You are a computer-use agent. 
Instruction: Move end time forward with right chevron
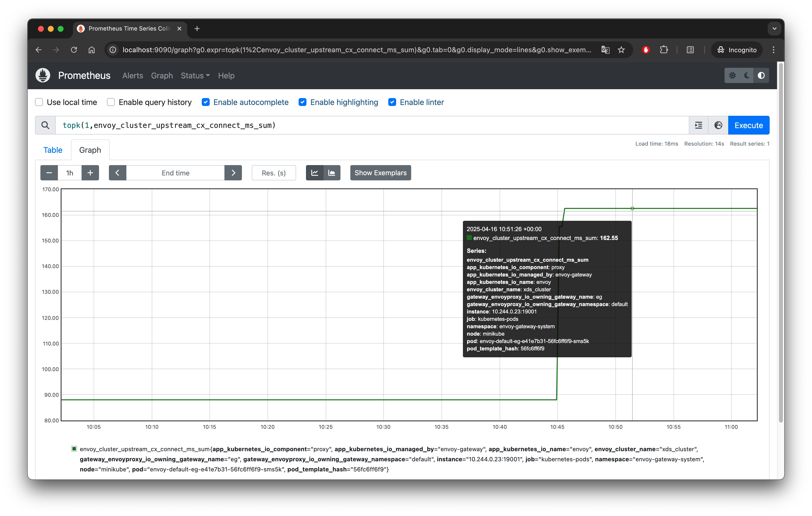tap(233, 173)
